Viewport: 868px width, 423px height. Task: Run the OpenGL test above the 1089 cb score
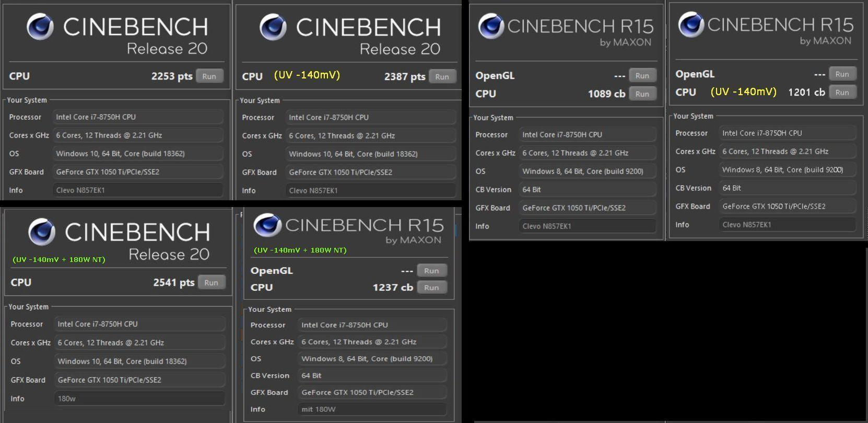[642, 76]
